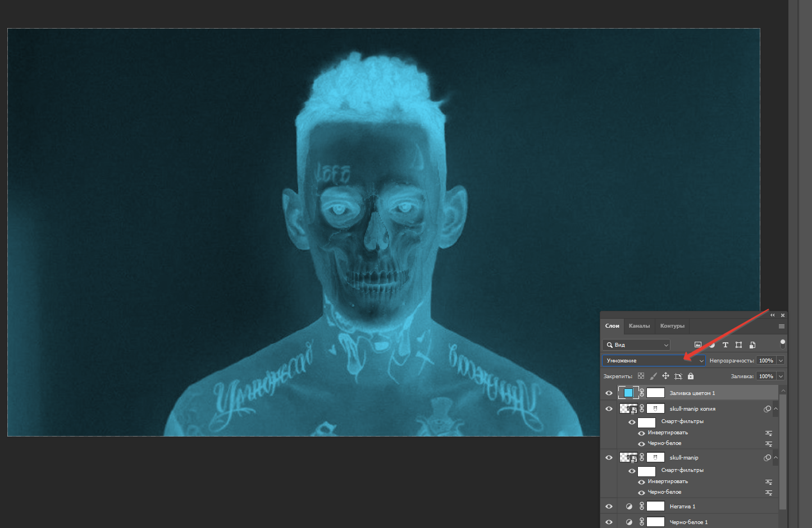Collapse the Layers panel with double-arrow icon

point(773,315)
